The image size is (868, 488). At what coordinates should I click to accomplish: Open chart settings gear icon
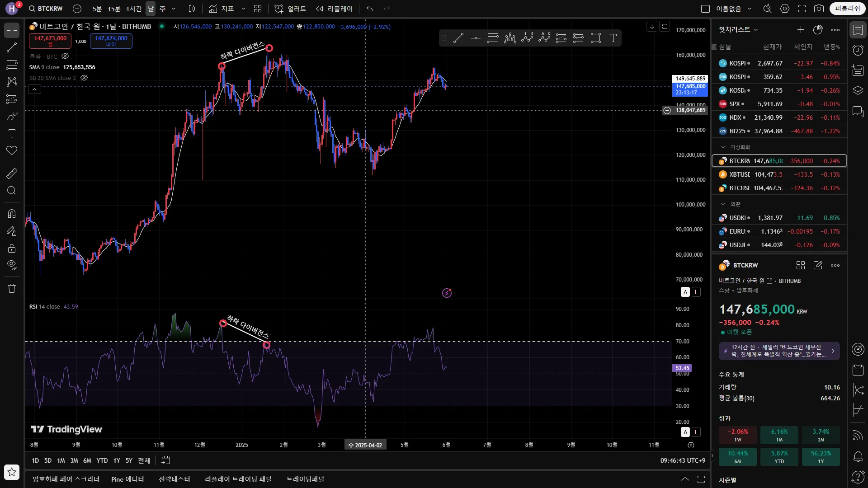click(785, 9)
